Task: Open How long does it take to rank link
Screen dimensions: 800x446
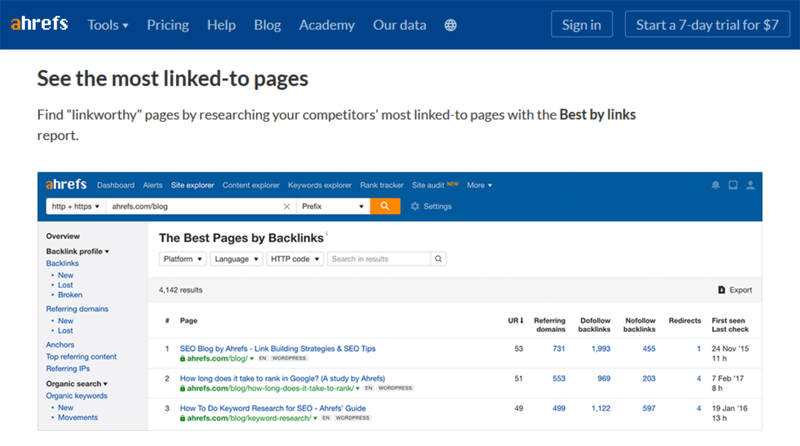Action: coord(282,379)
